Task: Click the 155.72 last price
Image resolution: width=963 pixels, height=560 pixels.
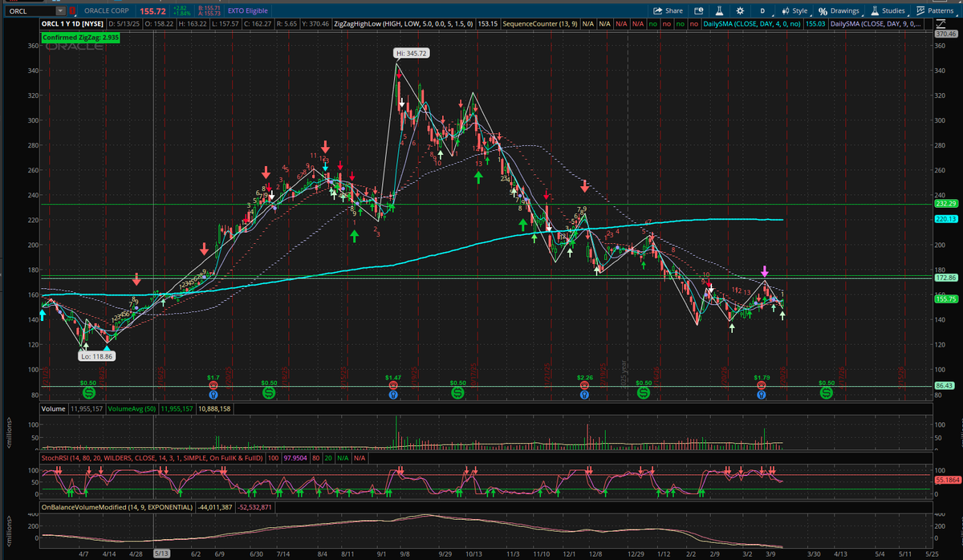Action: (152, 11)
